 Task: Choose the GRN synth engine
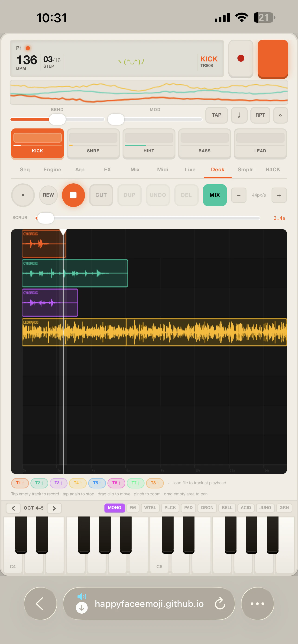(x=284, y=508)
